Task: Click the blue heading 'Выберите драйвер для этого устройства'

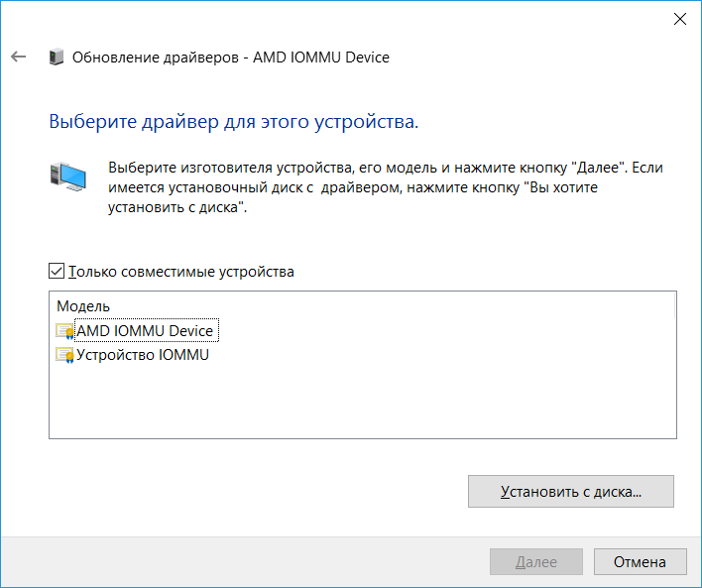Action: click(233, 122)
